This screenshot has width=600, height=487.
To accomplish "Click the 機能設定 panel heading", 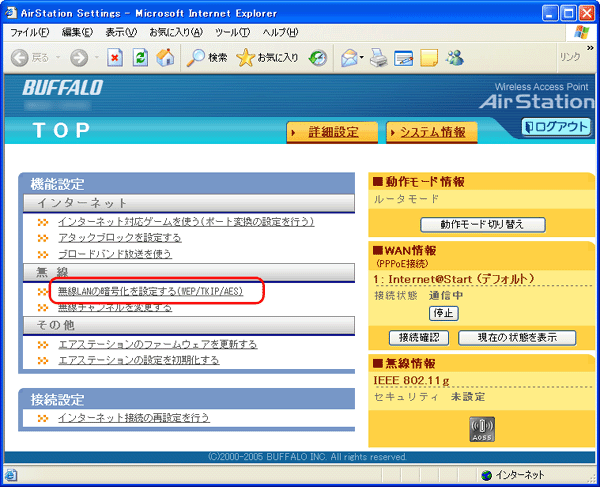I will [57, 184].
